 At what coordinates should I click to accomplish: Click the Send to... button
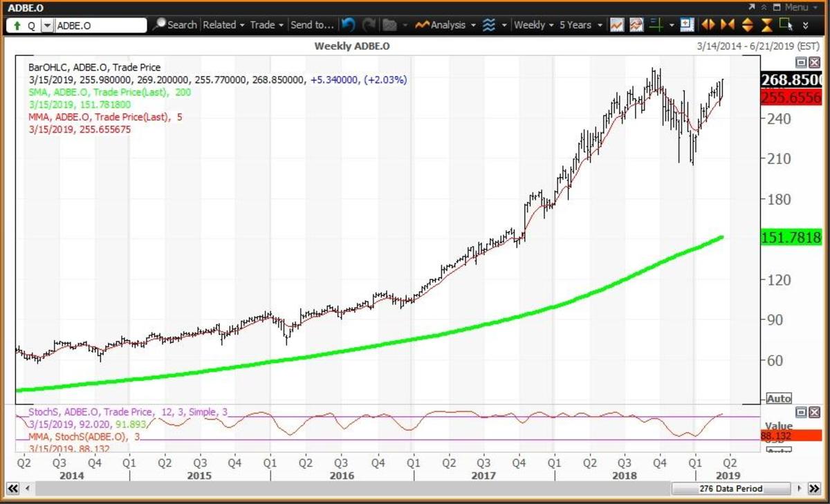tap(313, 25)
